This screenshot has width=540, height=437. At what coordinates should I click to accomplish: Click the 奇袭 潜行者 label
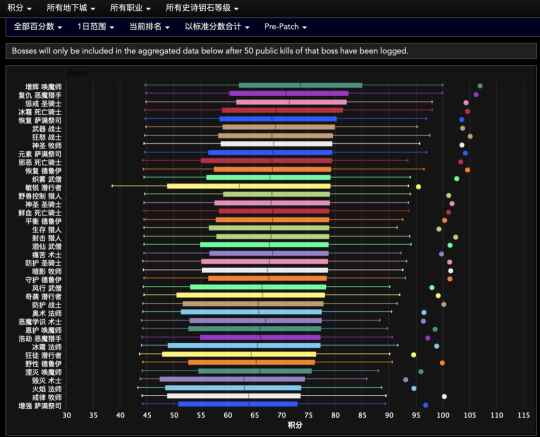pyautogui.click(x=43, y=297)
